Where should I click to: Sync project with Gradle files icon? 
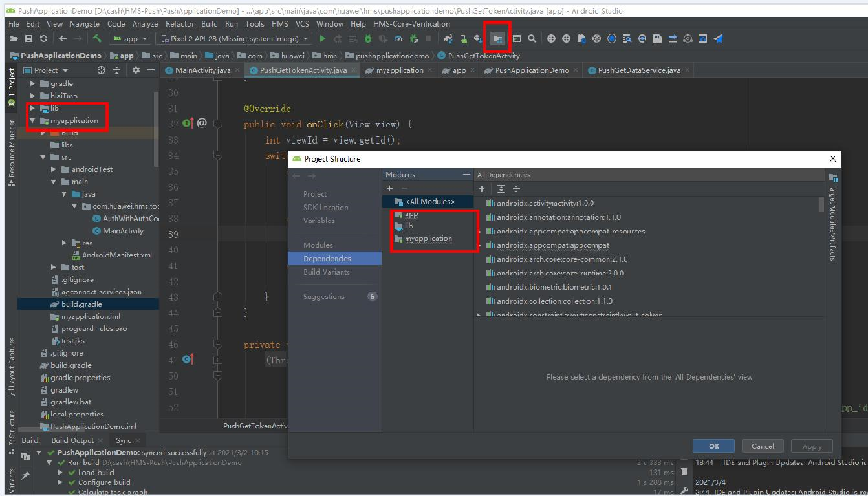pyautogui.click(x=448, y=38)
